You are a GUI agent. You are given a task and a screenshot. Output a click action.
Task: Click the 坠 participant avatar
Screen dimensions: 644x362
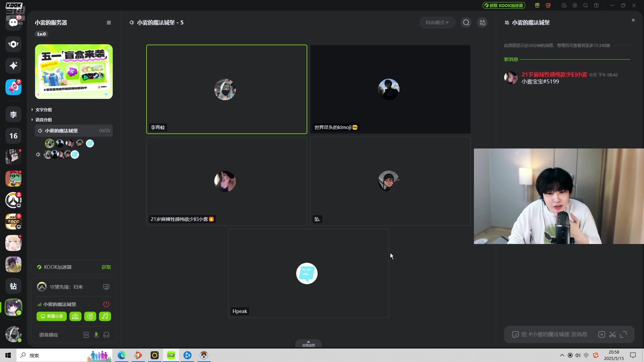[389, 181]
